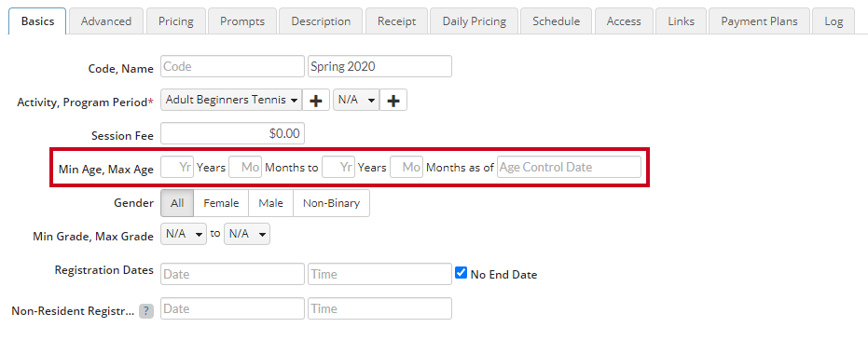The image size is (868, 341).
Task: Select the Female gender option
Action: click(221, 203)
